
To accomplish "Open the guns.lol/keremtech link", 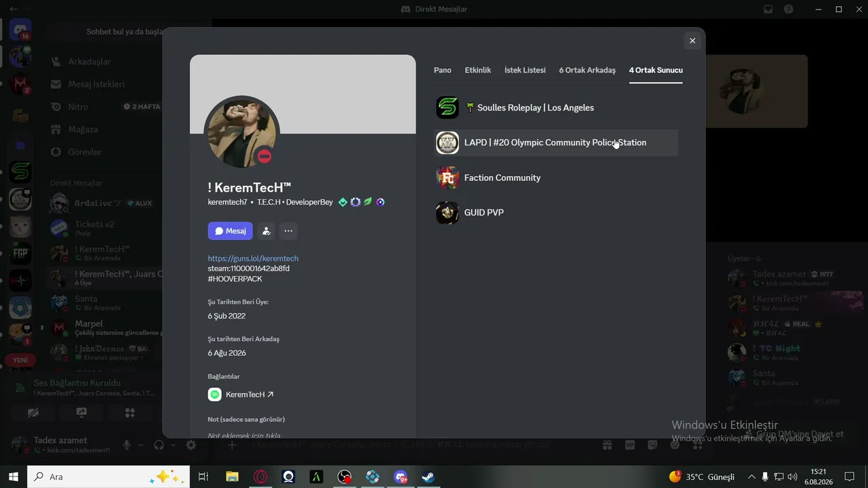I will [253, 258].
